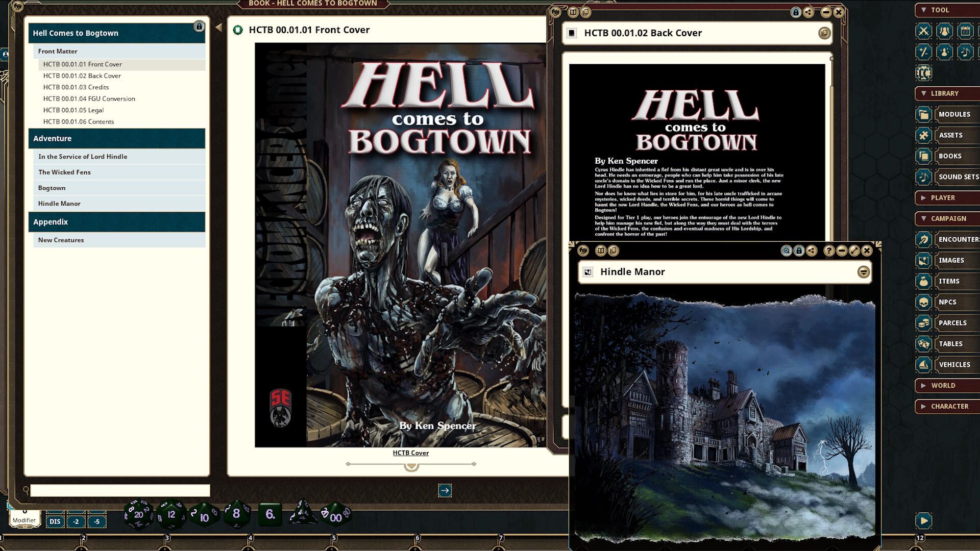Toggle lock icon in Back Cover window
Image resolution: width=980 pixels, height=551 pixels.
point(795,12)
